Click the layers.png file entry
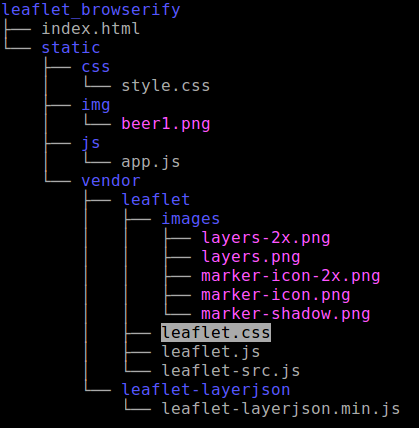 pyautogui.click(x=251, y=257)
